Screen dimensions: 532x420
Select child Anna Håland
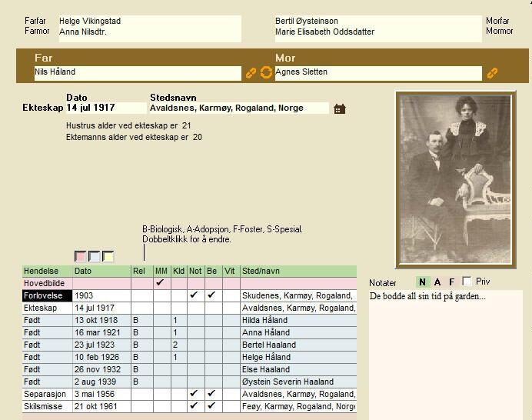(x=266, y=332)
